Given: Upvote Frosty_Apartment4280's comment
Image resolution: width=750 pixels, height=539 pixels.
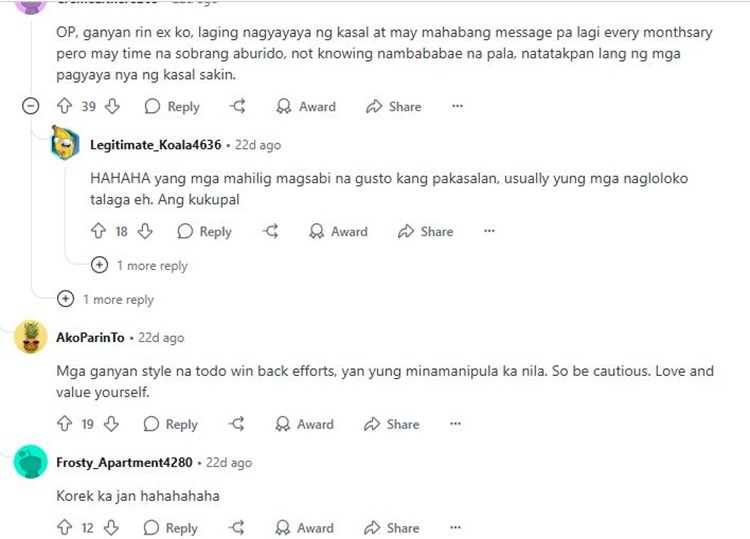Looking at the screenshot, I should [64, 528].
